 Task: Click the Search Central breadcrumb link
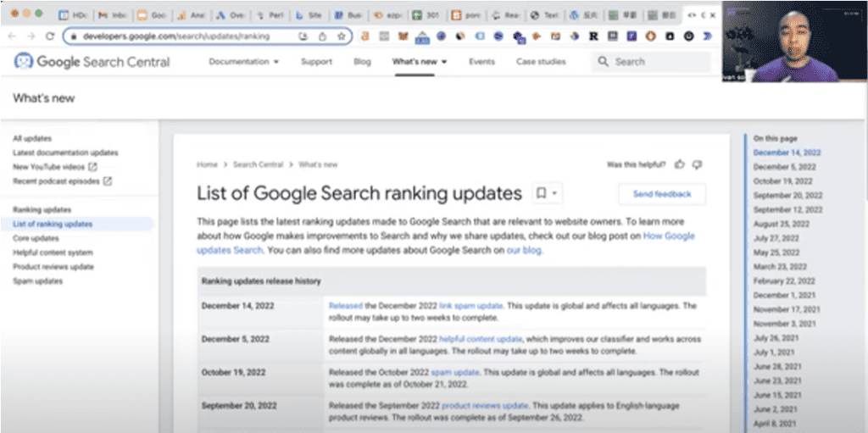point(258,164)
